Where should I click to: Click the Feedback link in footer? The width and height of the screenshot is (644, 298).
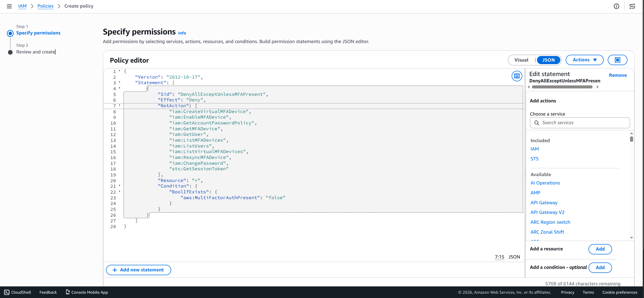[48, 292]
